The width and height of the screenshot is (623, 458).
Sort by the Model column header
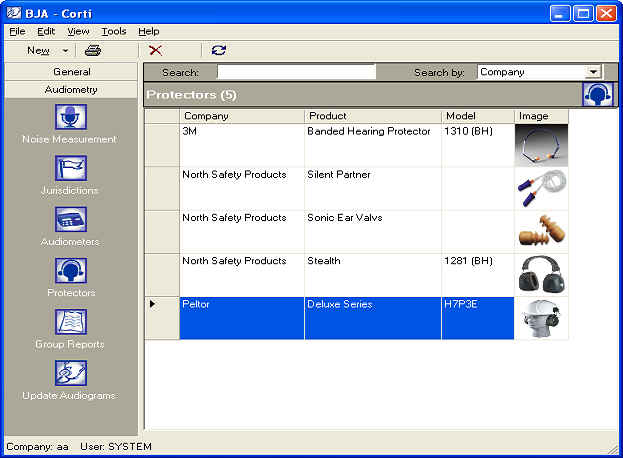click(x=478, y=116)
